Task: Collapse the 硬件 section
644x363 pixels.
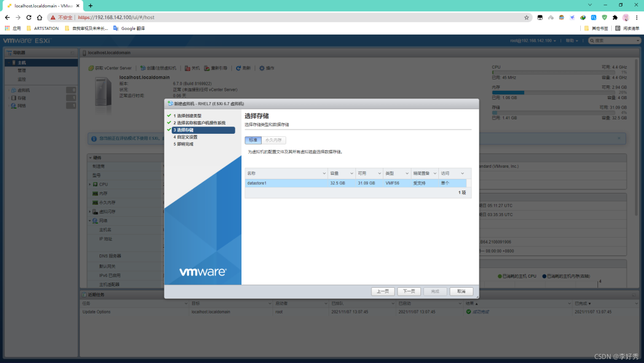Action: click(91, 158)
